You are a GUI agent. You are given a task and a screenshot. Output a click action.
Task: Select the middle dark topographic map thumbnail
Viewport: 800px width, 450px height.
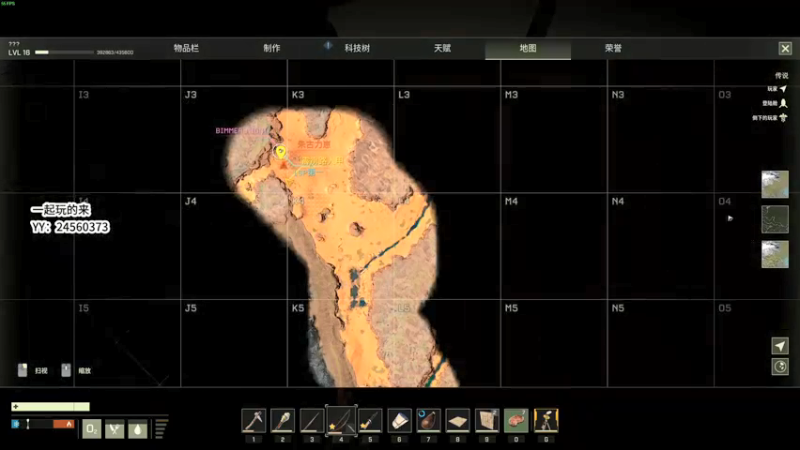[x=775, y=219]
